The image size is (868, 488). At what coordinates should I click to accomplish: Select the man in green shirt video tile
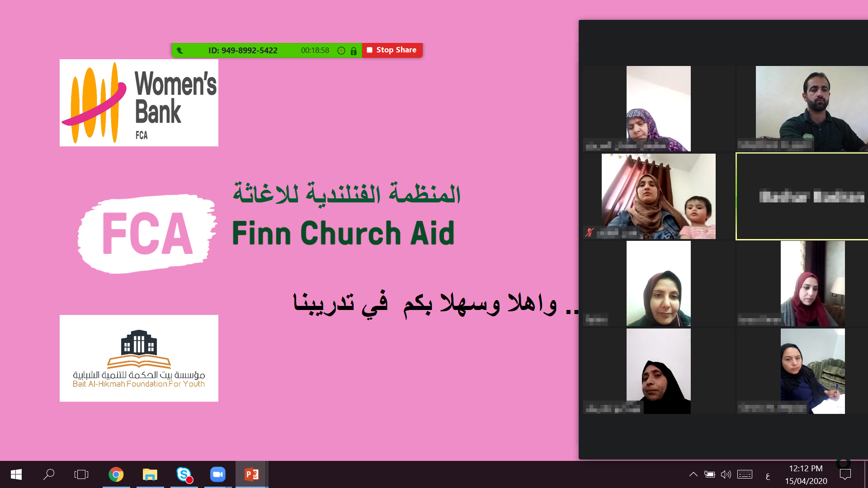coord(802,108)
